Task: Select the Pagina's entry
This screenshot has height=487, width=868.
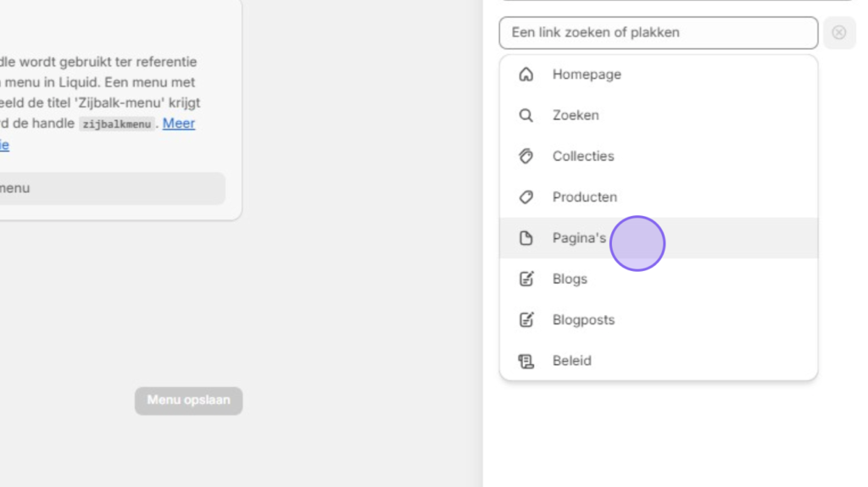Action: click(x=658, y=238)
